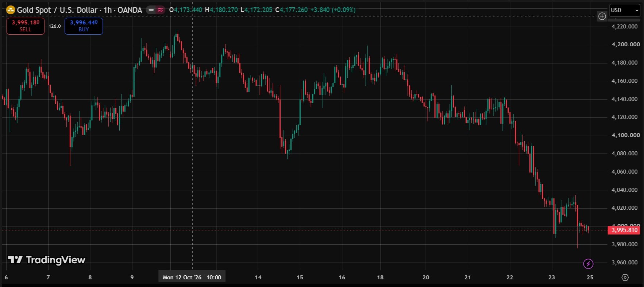Click date 9 on the time axis
Image resolution: width=644 pixels, height=287 pixels.
click(132, 278)
